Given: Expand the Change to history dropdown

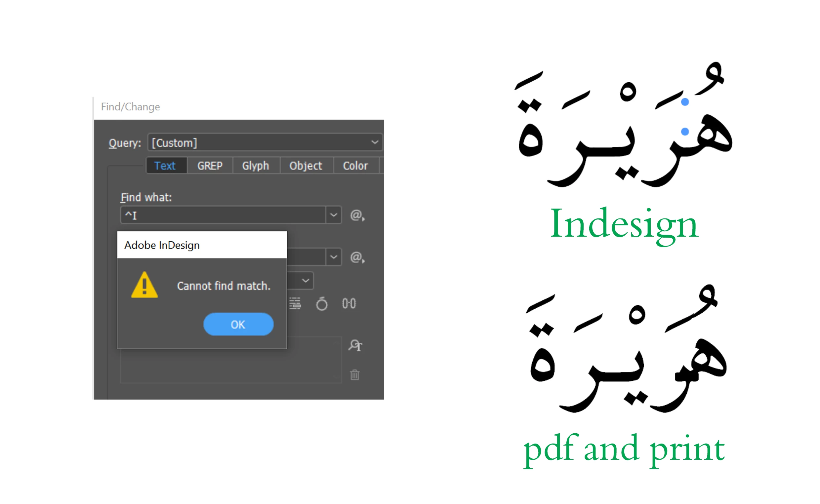Looking at the screenshot, I should click(334, 257).
